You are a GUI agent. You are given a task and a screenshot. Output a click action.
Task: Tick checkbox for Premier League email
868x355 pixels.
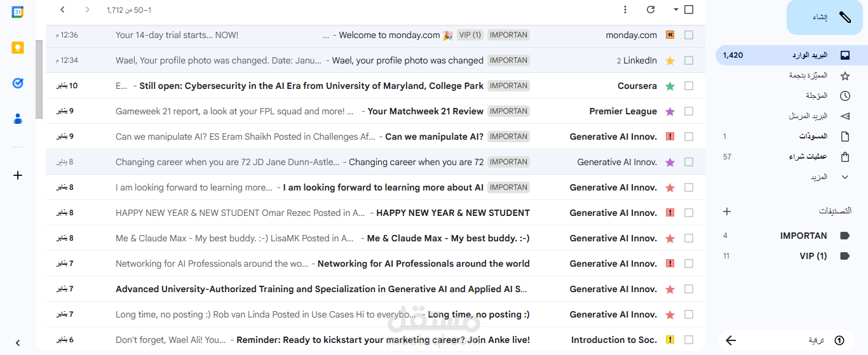pyautogui.click(x=689, y=111)
